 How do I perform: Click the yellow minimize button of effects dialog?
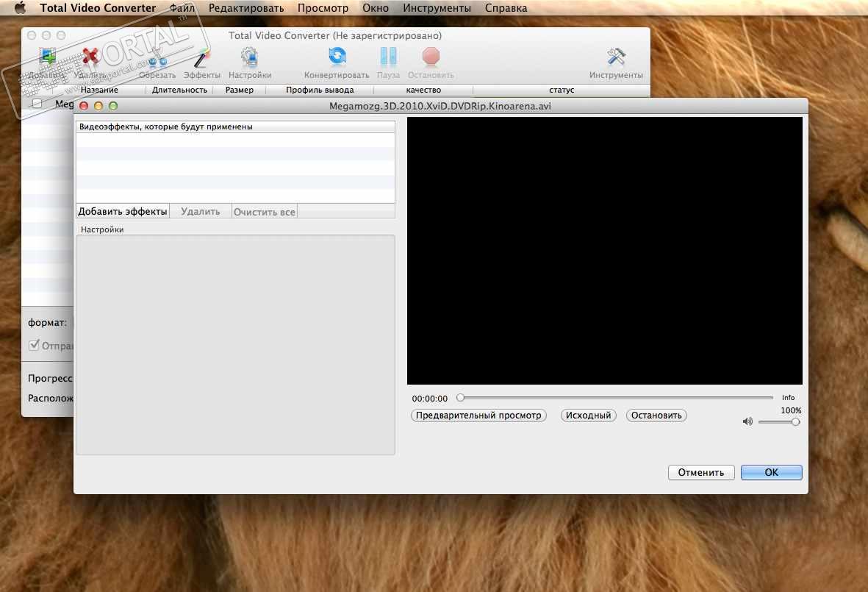tap(98, 106)
